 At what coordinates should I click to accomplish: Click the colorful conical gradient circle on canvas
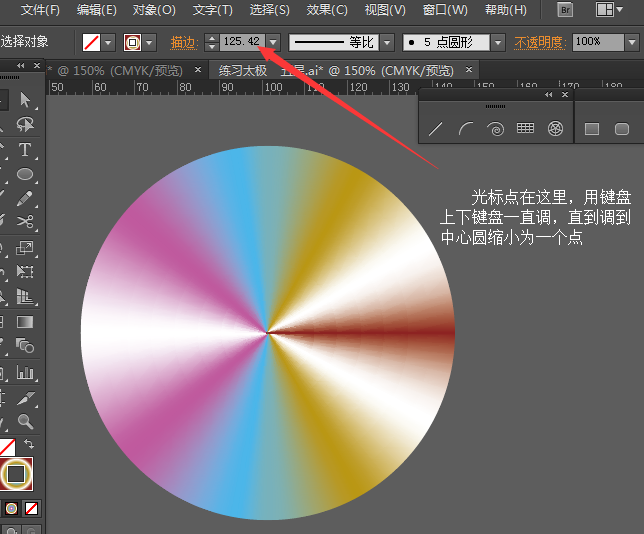[268, 333]
